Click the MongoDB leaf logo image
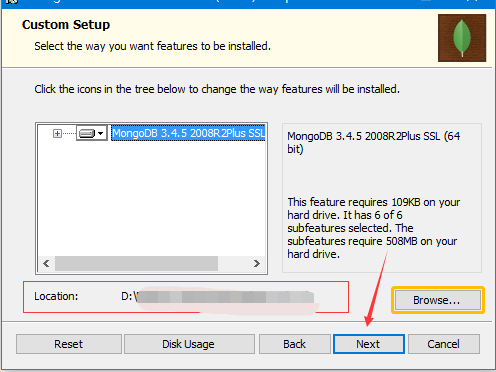Screen dimensions: 496x372 tap(462, 38)
